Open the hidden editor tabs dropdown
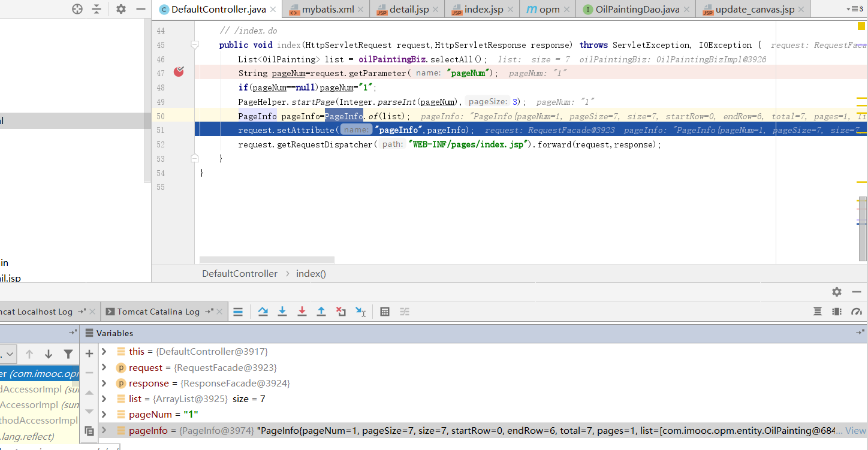The height and width of the screenshot is (450, 868). coord(854,9)
